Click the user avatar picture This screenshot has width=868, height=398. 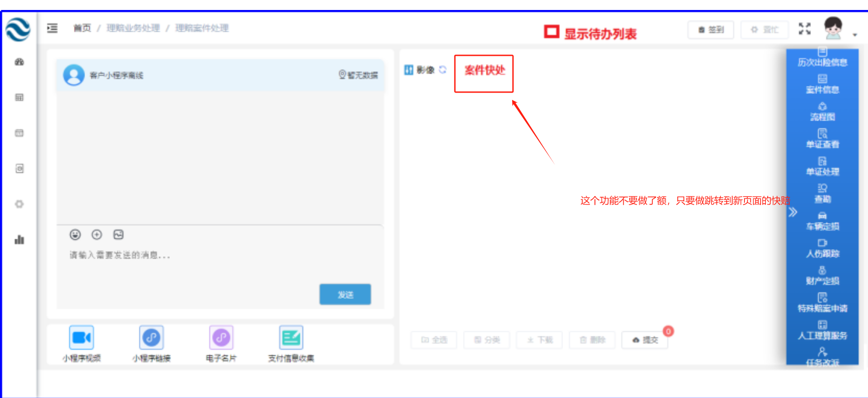tap(833, 28)
